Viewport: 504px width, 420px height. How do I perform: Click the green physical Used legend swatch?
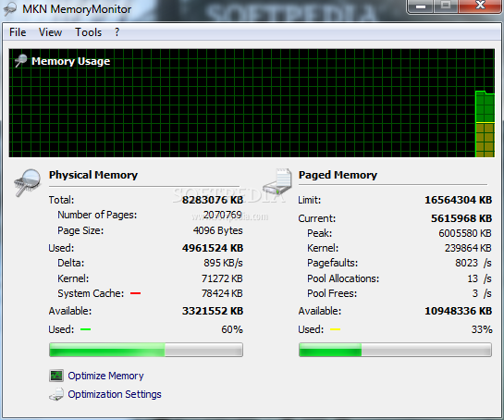click(85, 329)
